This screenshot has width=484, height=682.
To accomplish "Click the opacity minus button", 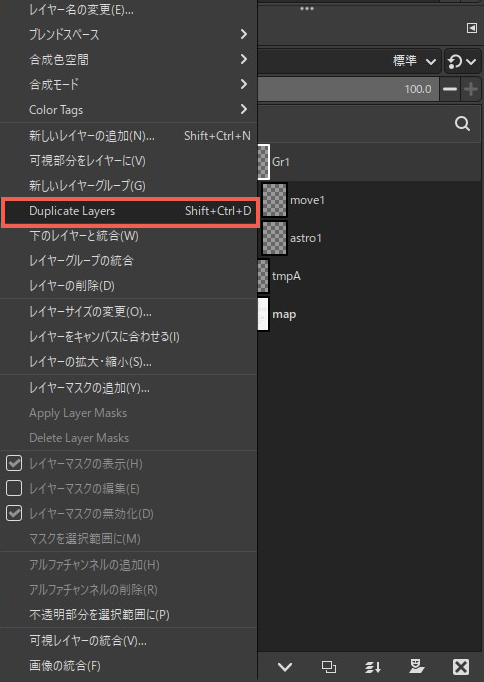I will [450, 89].
